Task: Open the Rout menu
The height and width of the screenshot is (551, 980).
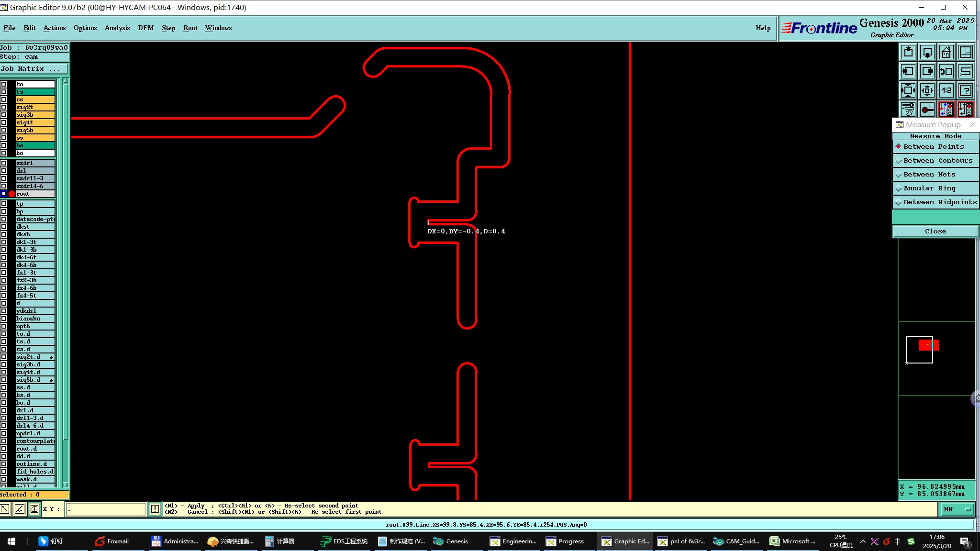Action: tap(190, 28)
